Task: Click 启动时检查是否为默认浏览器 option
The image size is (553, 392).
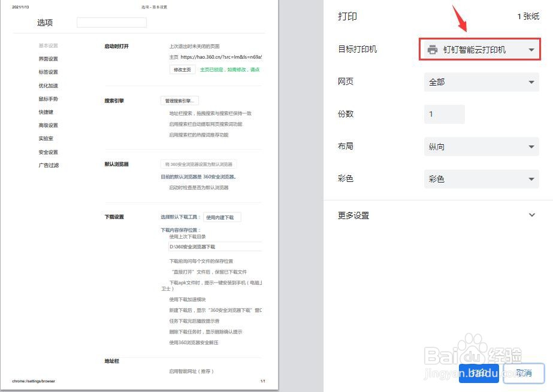Action: pyautogui.click(x=199, y=187)
